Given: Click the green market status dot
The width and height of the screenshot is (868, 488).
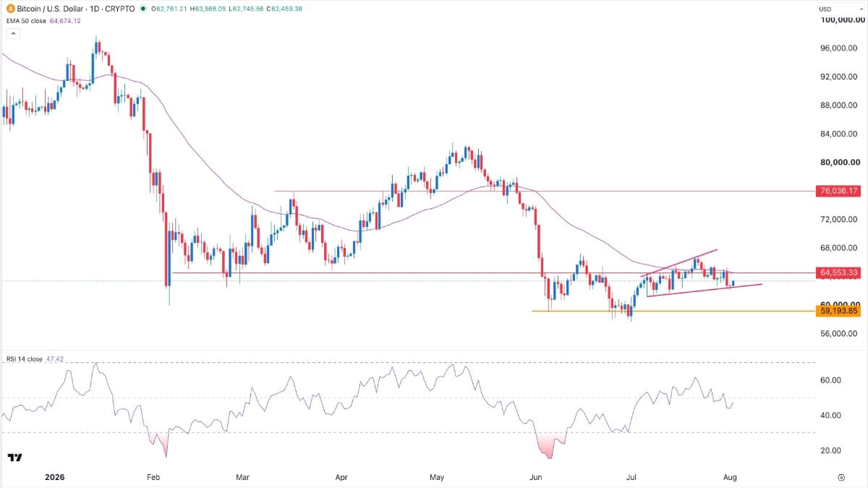Looking at the screenshot, I should tap(142, 9).
